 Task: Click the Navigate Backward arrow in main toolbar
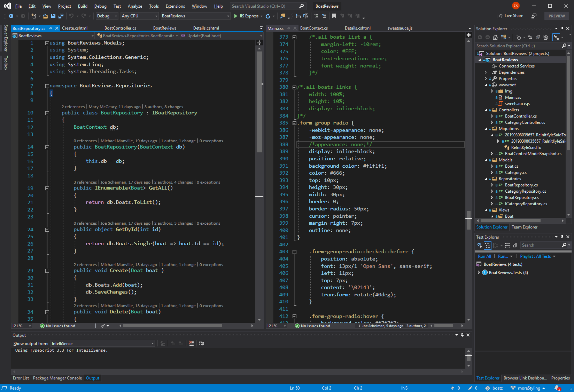click(x=11, y=16)
